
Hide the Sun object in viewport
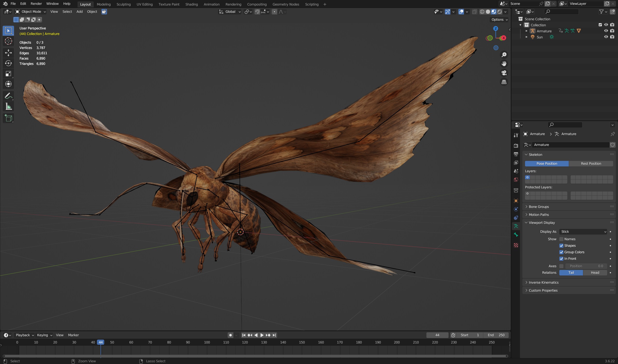coord(606,37)
